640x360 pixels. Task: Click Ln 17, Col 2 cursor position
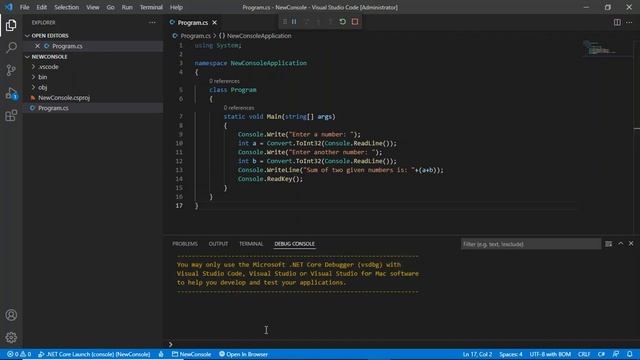click(477, 354)
